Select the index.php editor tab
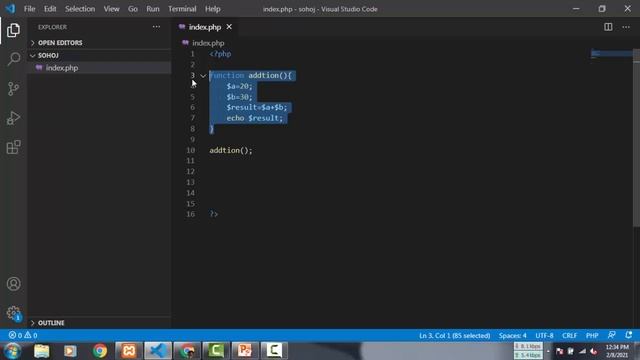This screenshot has height=360, width=640. coord(204,27)
